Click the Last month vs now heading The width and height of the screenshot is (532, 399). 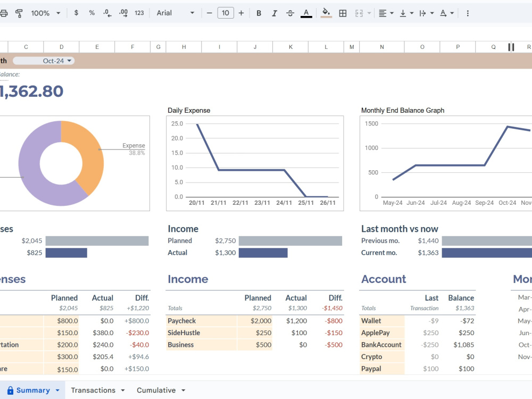point(400,229)
